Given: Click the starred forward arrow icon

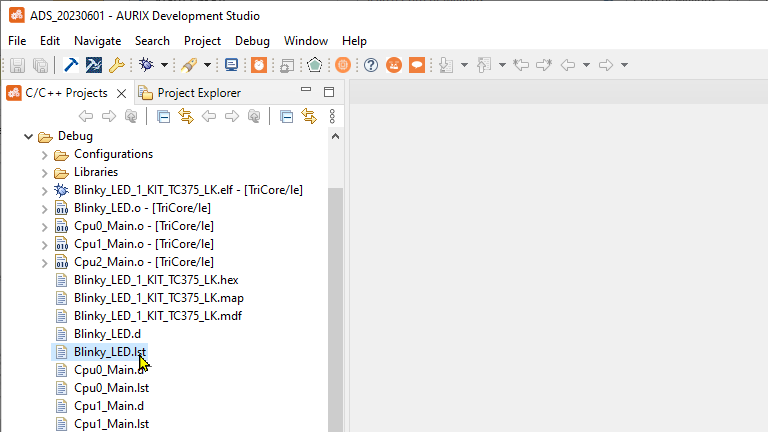Looking at the screenshot, I should 544,65.
